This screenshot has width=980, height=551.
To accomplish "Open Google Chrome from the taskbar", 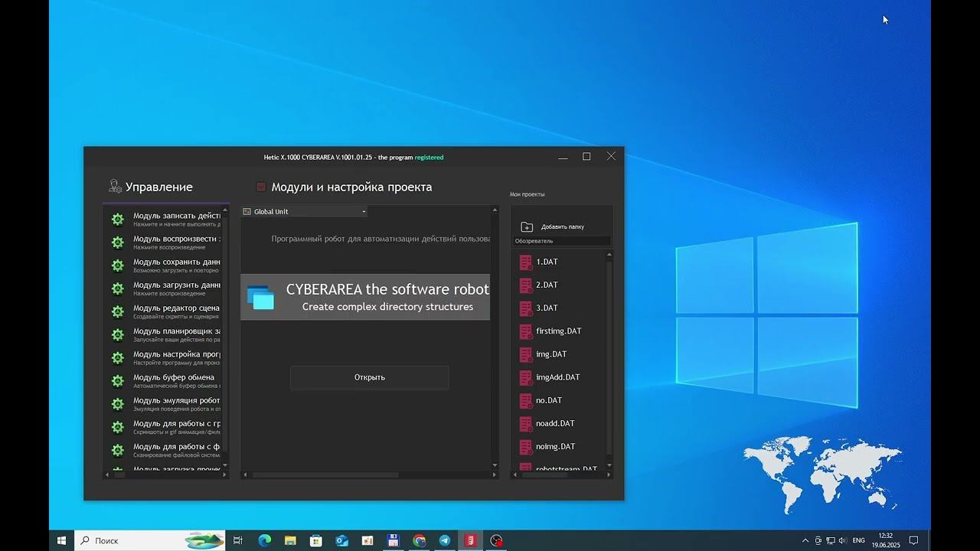I will pyautogui.click(x=419, y=540).
